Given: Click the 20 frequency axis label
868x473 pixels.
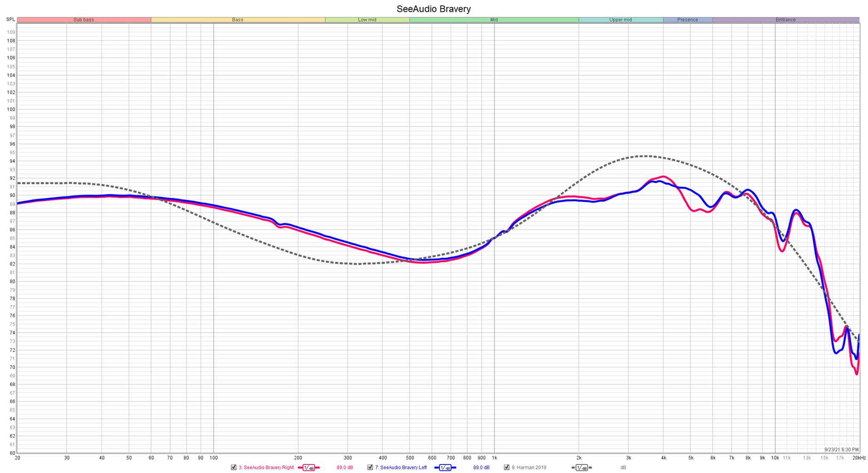Looking at the screenshot, I should [17, 458].
